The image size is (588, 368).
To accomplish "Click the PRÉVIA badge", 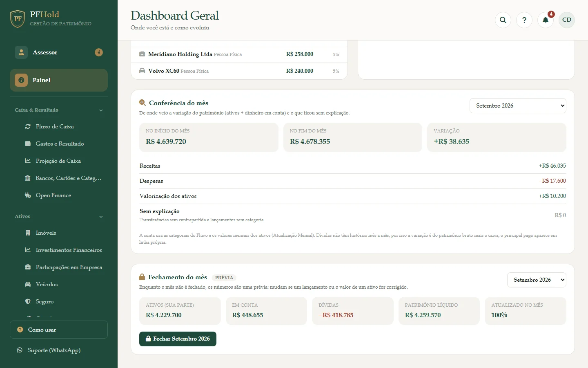I will [x=224, y=278].
